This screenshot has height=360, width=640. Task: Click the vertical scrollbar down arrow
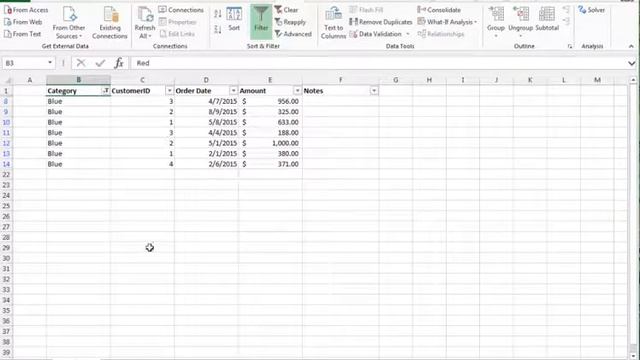633,356
